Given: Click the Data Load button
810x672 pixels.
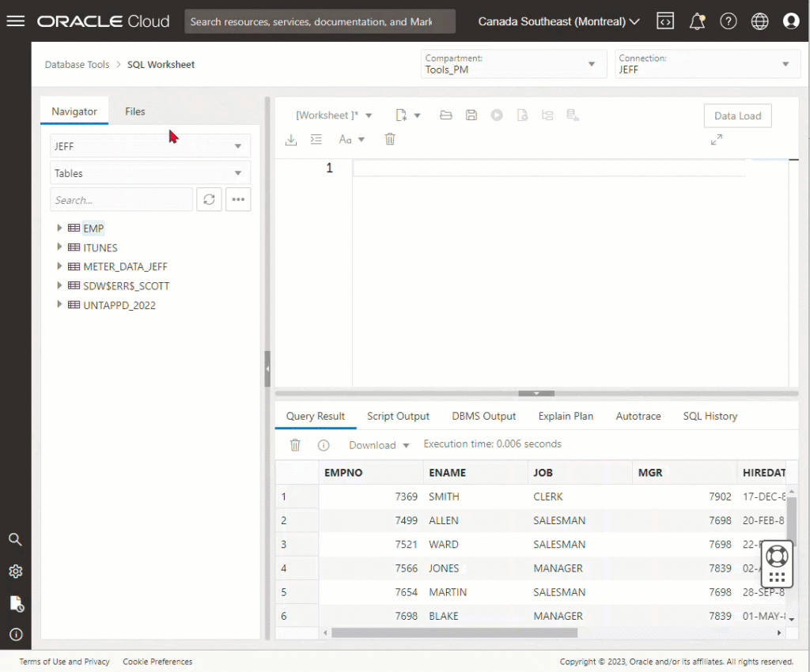Looking at the screenshot, I should coord(737,115).
